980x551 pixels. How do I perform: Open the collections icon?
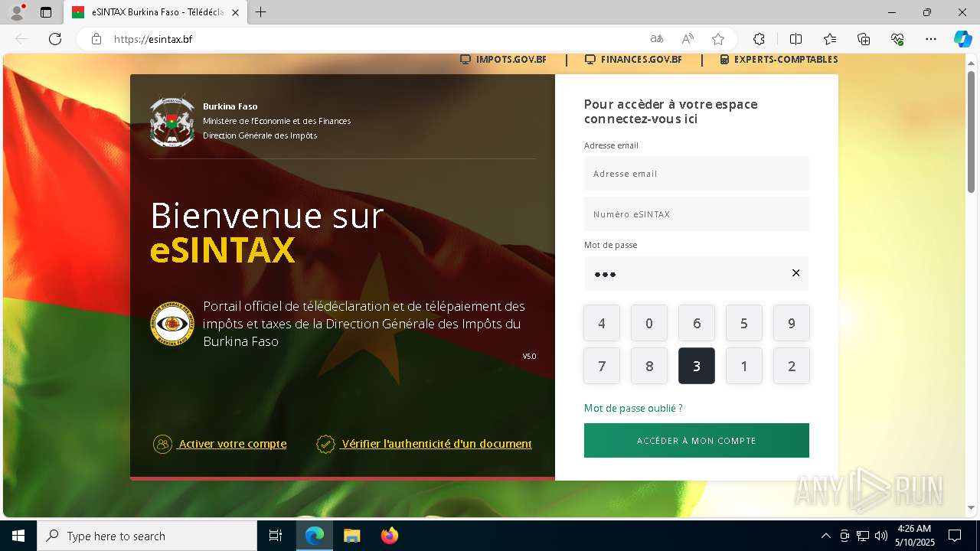point(864,39)
